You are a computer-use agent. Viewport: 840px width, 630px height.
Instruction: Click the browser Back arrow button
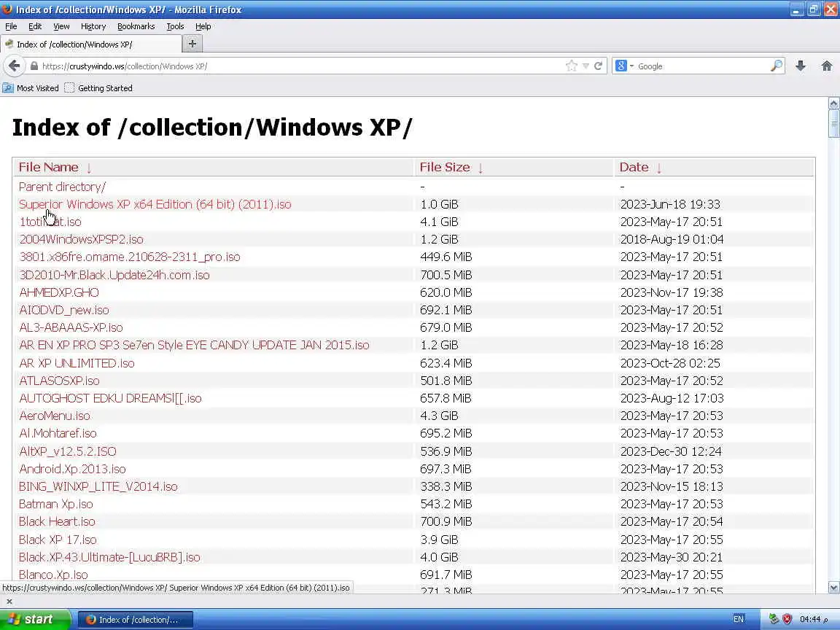tap(15, 66)
